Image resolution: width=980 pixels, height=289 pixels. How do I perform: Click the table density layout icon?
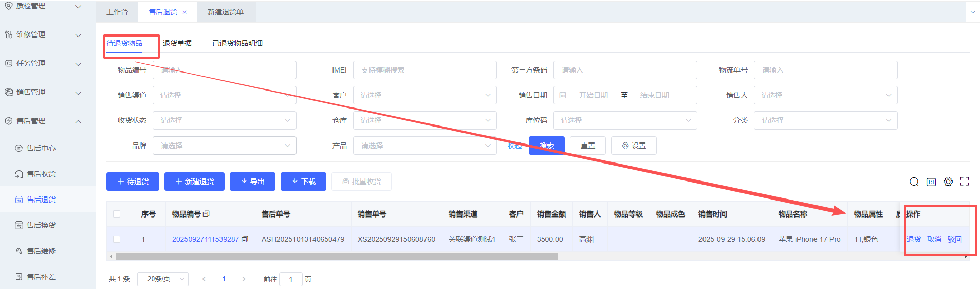pyautogui.click(x=931, y=182)
